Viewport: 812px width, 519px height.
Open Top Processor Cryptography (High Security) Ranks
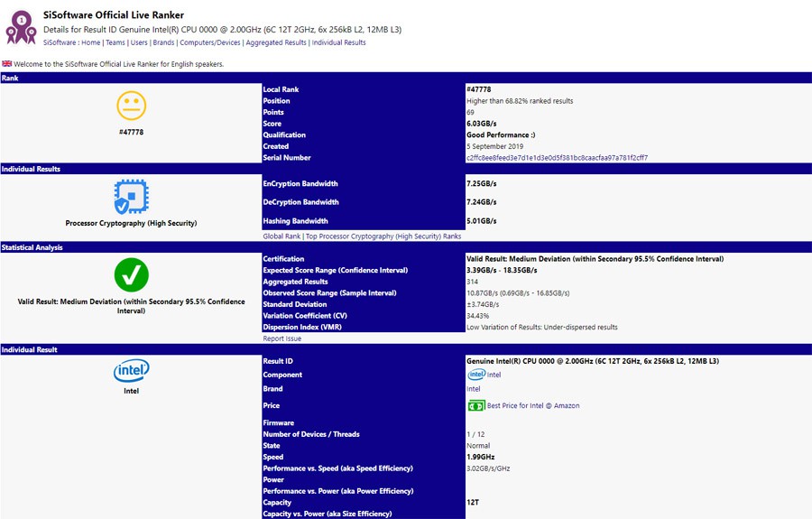(383, 236)
